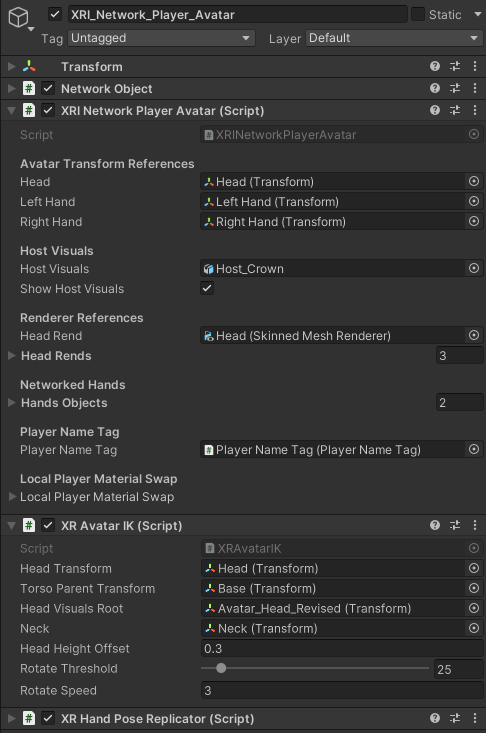Open XR Avatar IK three-dot menu
Image resolution: width=486 pixels, height=733 pixels.
point(475,525)
